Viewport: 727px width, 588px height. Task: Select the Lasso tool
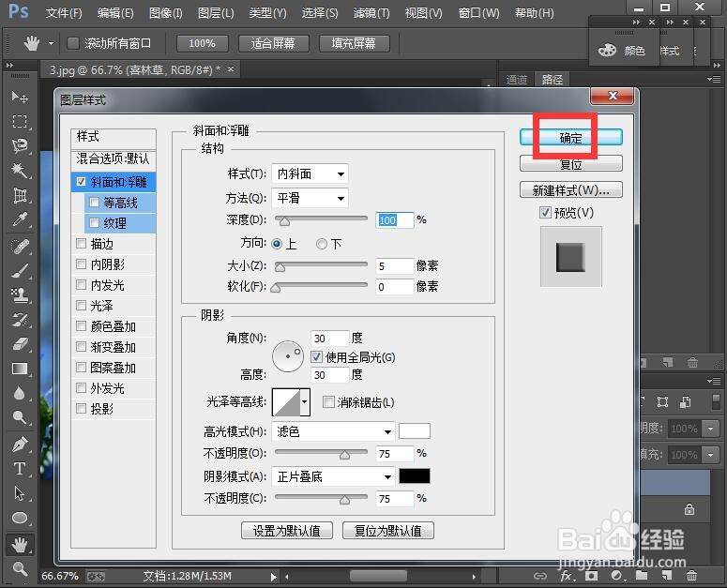[x=20, y=145]
